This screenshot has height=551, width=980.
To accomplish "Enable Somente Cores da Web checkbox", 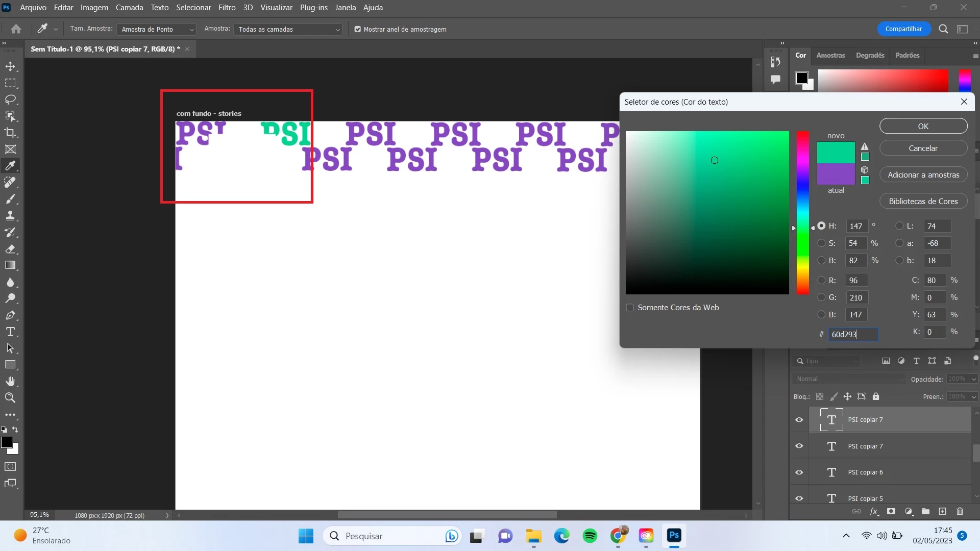I will (x=630, y=308).
